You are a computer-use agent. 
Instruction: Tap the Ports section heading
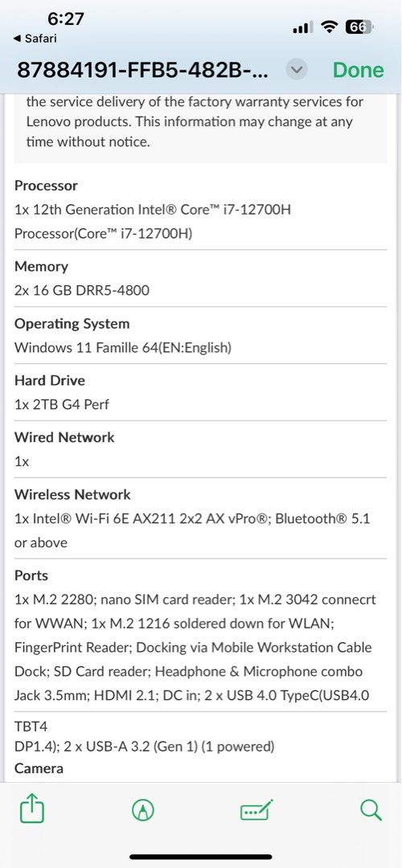pos(31,575)
